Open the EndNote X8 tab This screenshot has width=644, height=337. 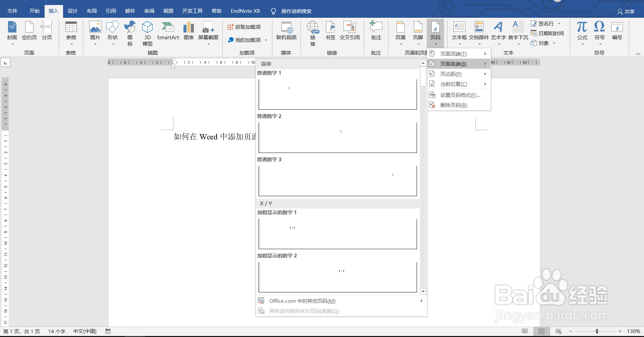click(x=245, y=11)
